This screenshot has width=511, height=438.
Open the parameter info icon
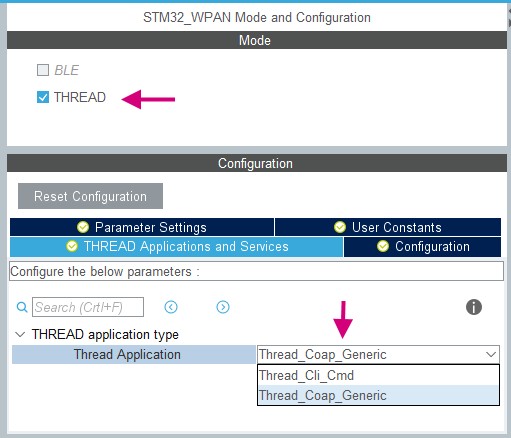(x=474, y=307)
